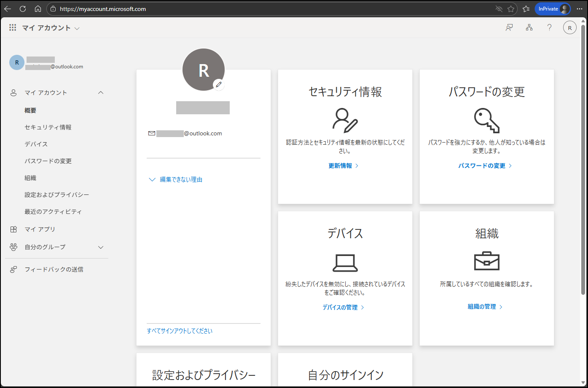The height and width of the screenshot is (388, 588).
Task: Click the laptop icon in デバイス card
Action: coord(345,263)
